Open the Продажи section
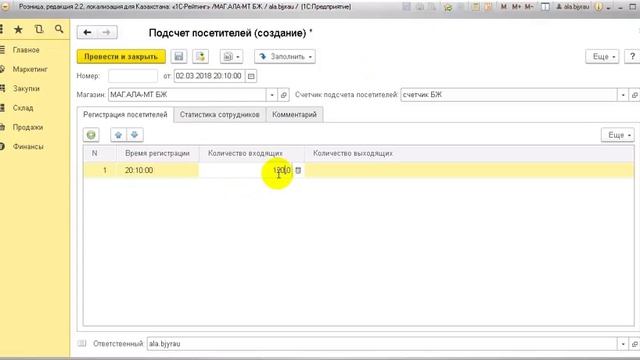640x360 pixels. pyautogui.click(x=27, y=127)
